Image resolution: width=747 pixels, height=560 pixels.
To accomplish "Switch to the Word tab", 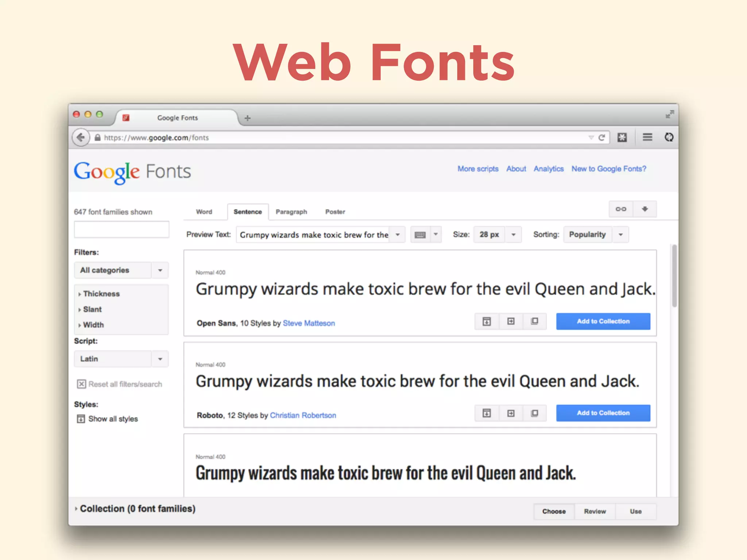I will click(204, 212).
